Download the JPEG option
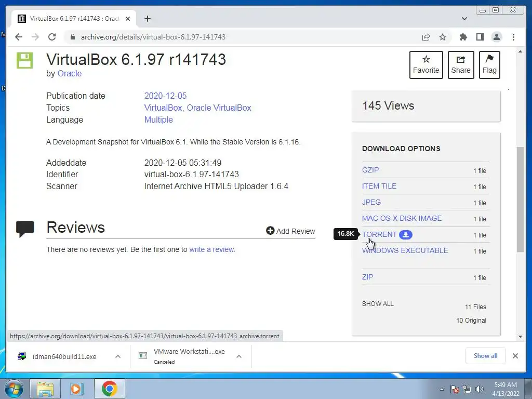This screenshot has width=532, height=399. pos(371,202)
